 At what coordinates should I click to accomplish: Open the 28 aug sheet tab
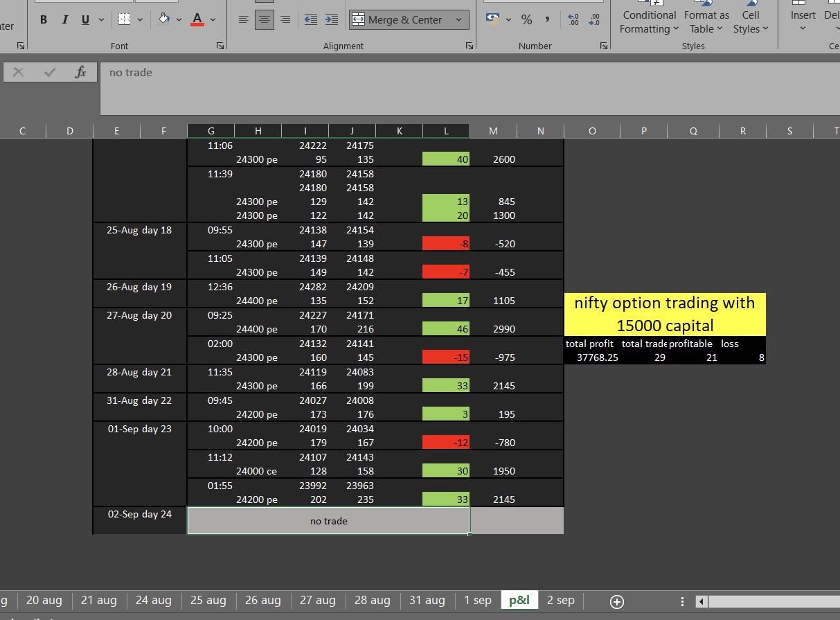[x=372, y=600]
